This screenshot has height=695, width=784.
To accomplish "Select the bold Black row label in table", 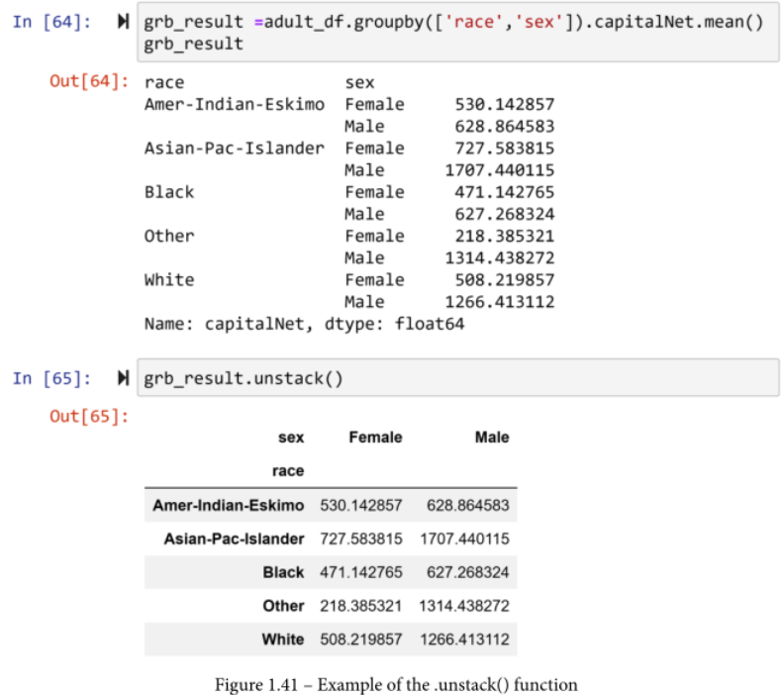I will point(283,573).
